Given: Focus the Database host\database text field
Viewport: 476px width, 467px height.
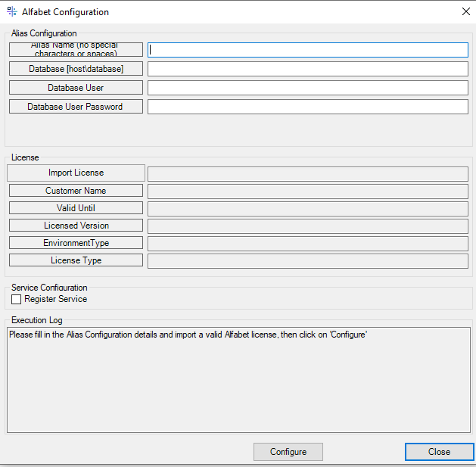Looking at the screenshot, I should (307, 69).
